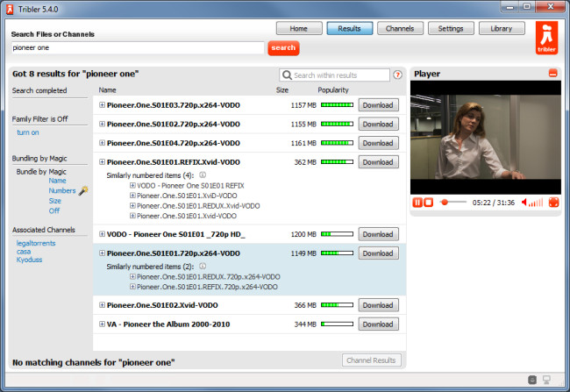This screenshot has width=570, height=392.
Task: Sort results by Size column header
Action: click(x=282, y=89)
